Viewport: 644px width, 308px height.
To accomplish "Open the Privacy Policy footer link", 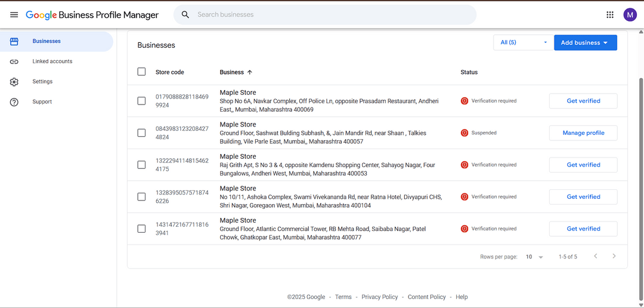I will tap(379, 297).
